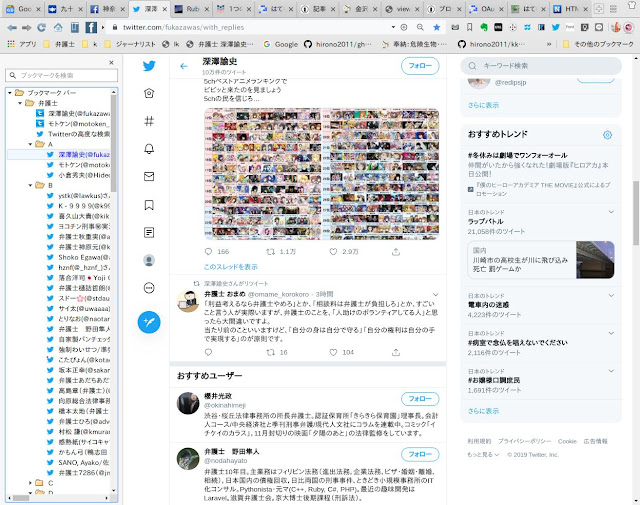This screenshot has height=505, width=640.
Task: Open Explore hashtag icon in sidebar
Action: 149,121
